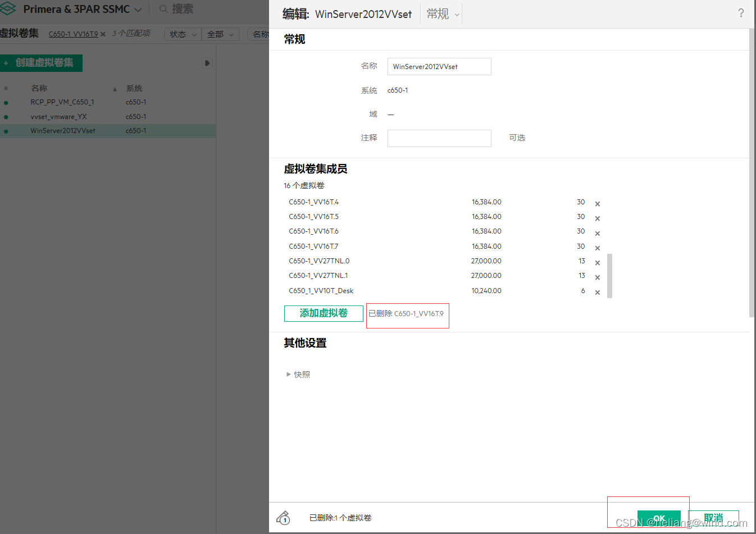Select C650-1_VV16T.4 volume name

(x=314, y=202)
